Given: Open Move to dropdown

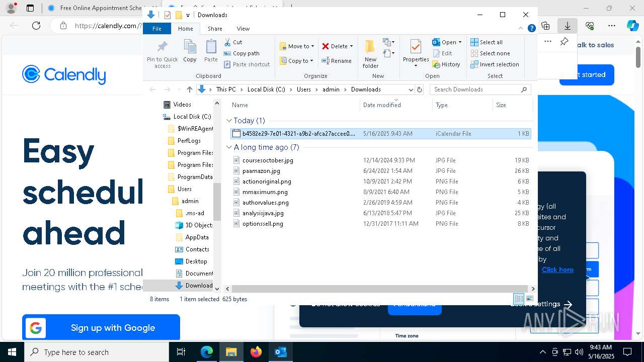Looking at the screenshot, I should coord(297,46).
